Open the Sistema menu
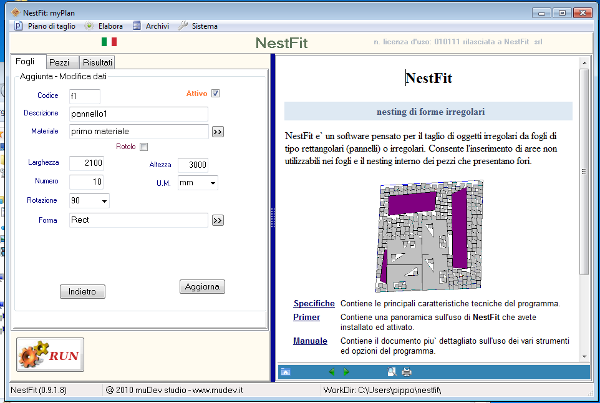The width and height of the screenshot is (600, 403). tap(198, 26)
